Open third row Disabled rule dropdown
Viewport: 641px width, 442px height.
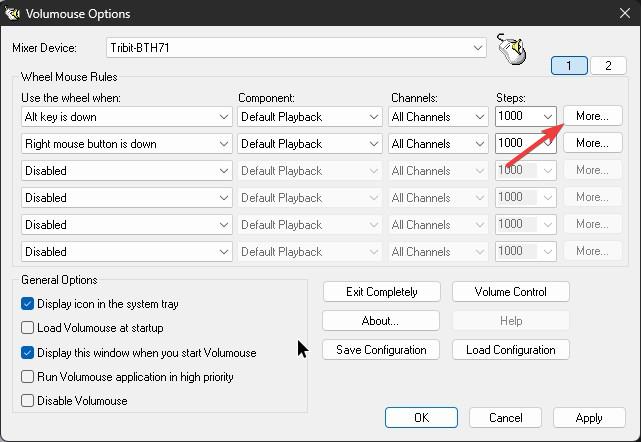[127, 171]
